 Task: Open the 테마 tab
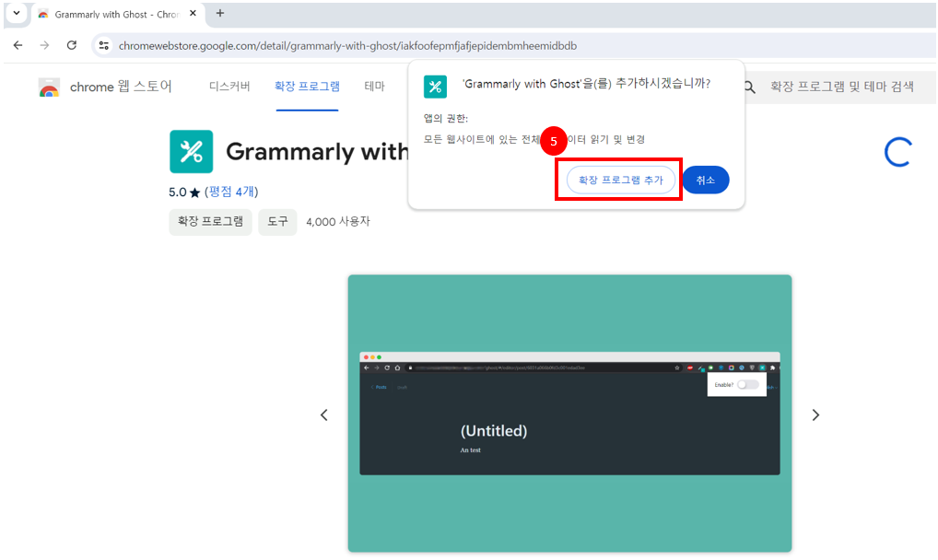pyautogui.click(x=374, y=87)
